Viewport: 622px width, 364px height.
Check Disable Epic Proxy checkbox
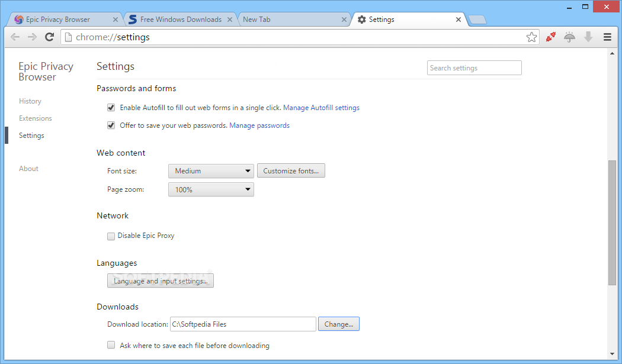click(111, 236)
